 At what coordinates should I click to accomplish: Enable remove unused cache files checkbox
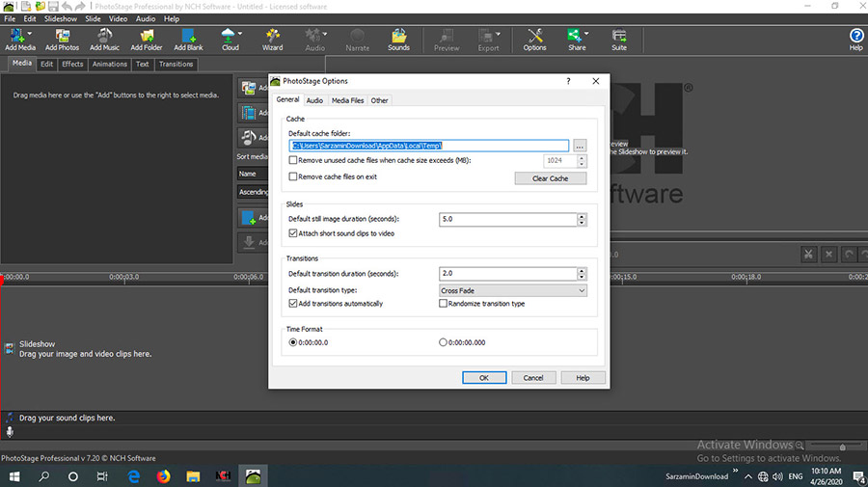(293, 160)
